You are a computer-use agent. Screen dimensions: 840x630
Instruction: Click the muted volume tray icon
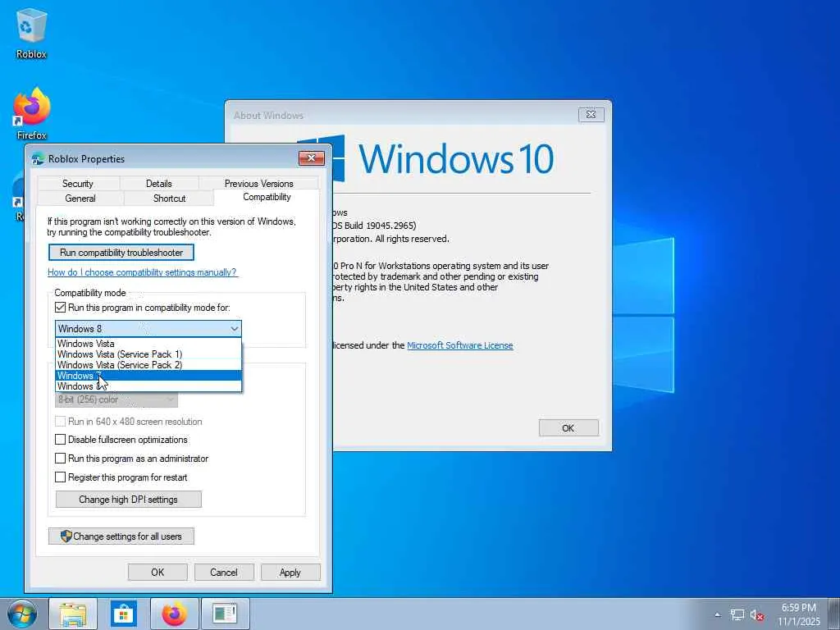tap(757, 615)
